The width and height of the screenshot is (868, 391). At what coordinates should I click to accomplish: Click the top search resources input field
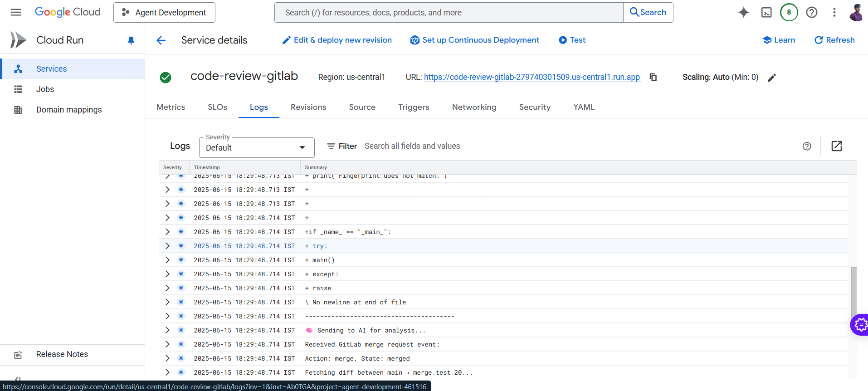coord(449,12)
